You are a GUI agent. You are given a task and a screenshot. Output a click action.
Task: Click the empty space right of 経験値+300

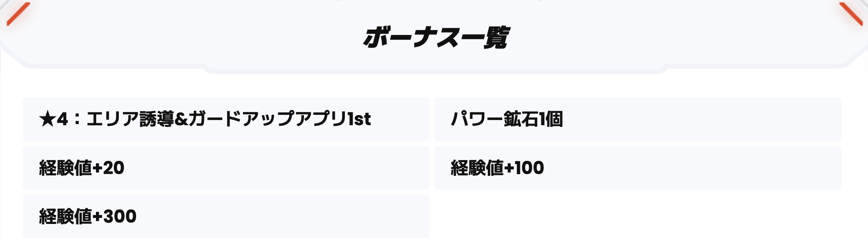coord(638,216)
